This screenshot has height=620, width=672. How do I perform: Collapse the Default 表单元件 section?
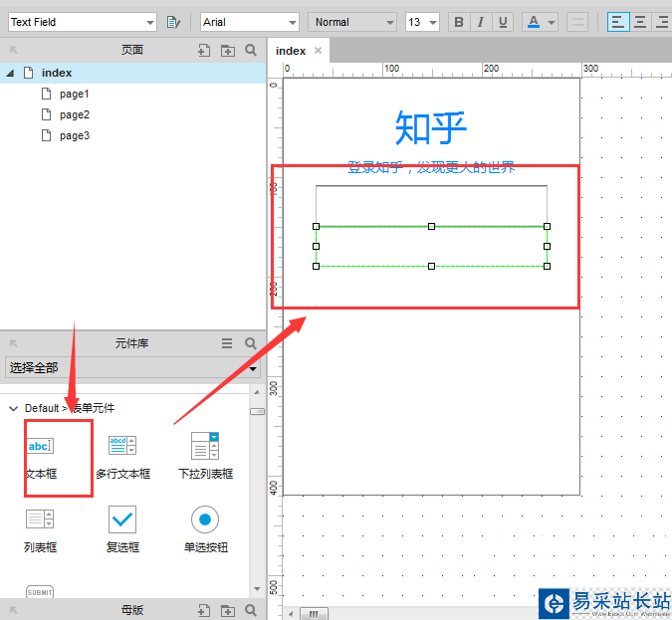[x=13, y=408]
